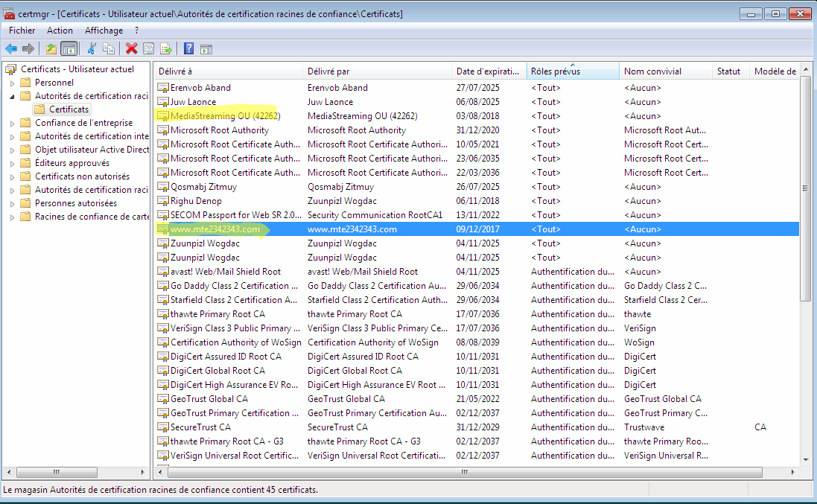Click the certmgr icon in title bar
The image size is (817, 504).
(9, 14)
